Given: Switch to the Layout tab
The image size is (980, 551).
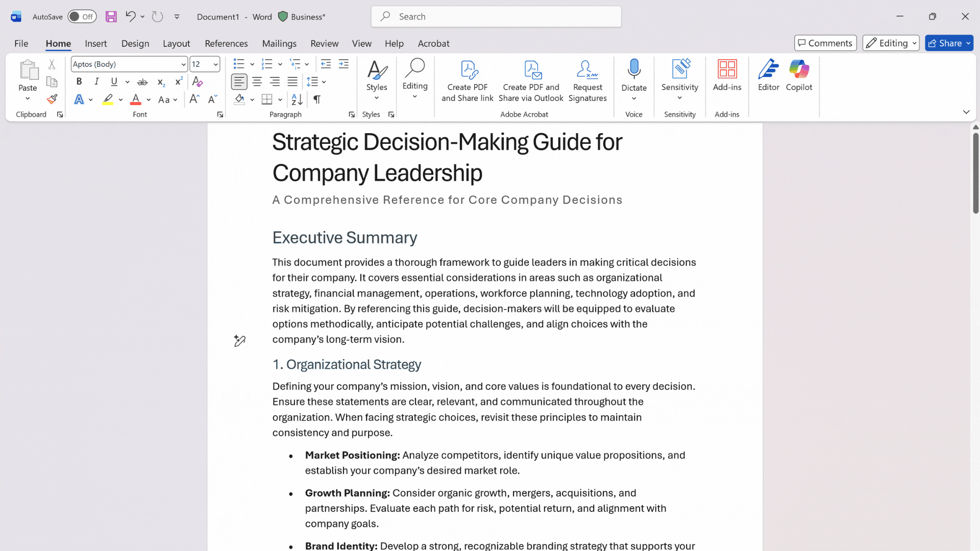Looking at the screenshot, I should pos(176,43).
